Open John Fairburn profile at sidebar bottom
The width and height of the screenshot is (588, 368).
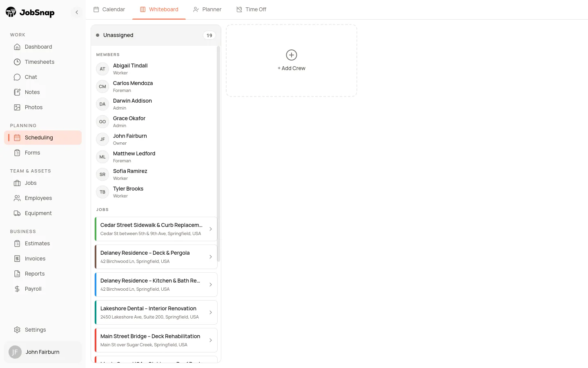(43, 352)
